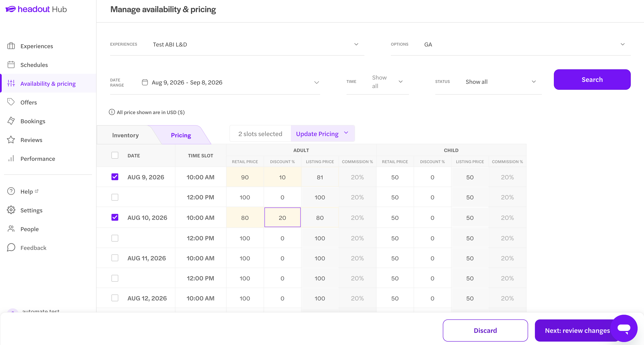Expand the Status Show all dropdown

[488, 82]
